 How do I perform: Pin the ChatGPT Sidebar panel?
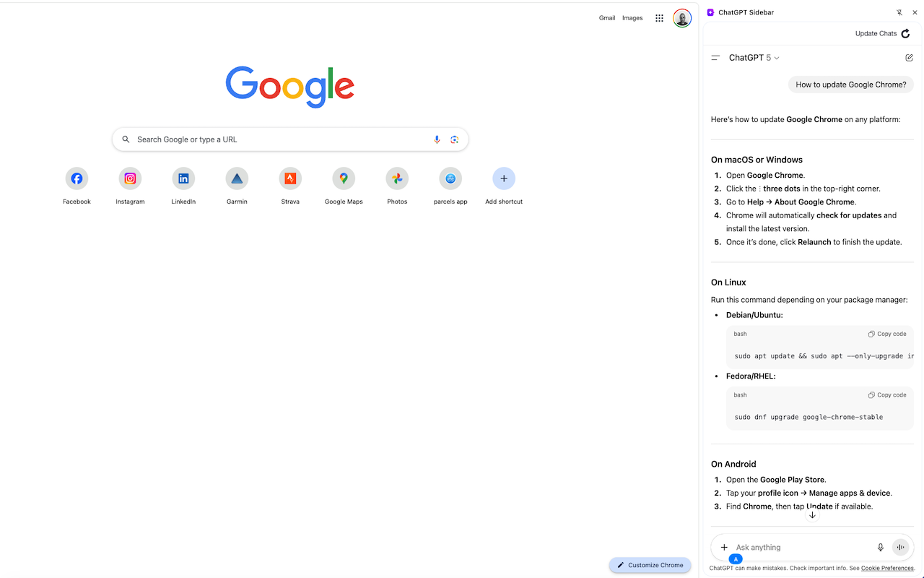point(899,12)
